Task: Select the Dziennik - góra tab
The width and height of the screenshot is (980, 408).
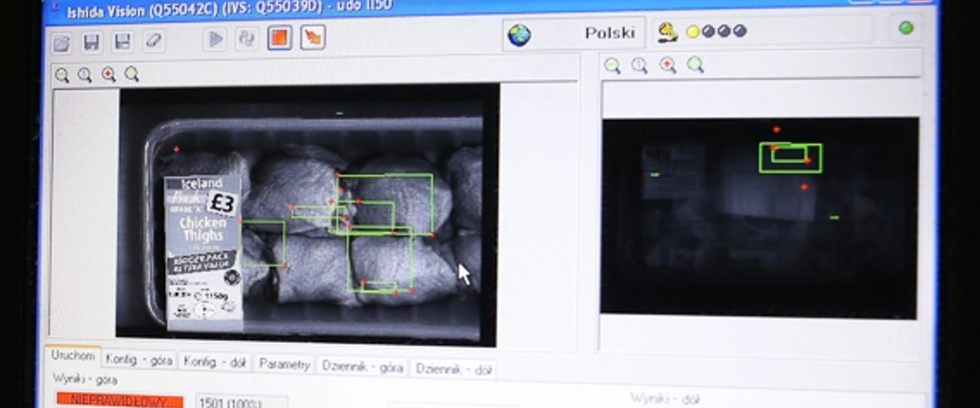Action: coord(363,367)
